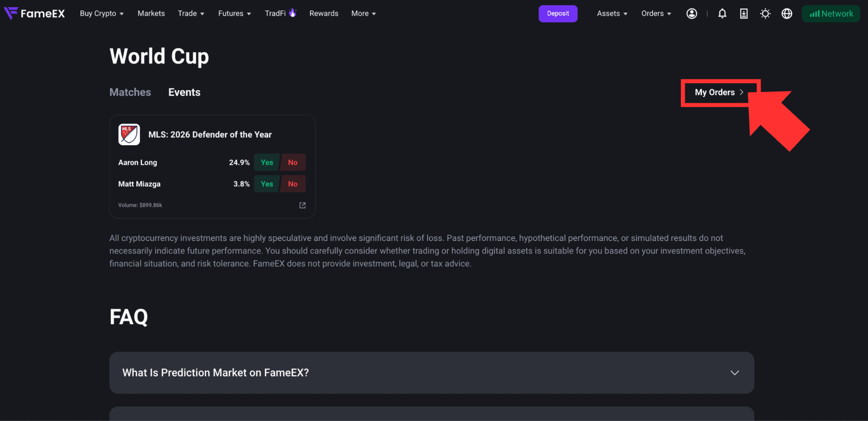Expand the Buy Crypto menu
The height and width of the screenshot is (421, 868).
tap(102, 14)
